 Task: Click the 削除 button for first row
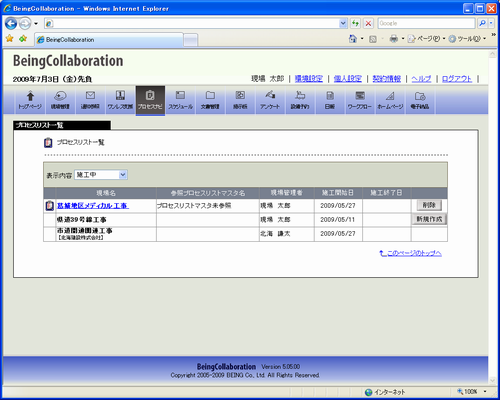pyautogui.click(x=429, y=205)
